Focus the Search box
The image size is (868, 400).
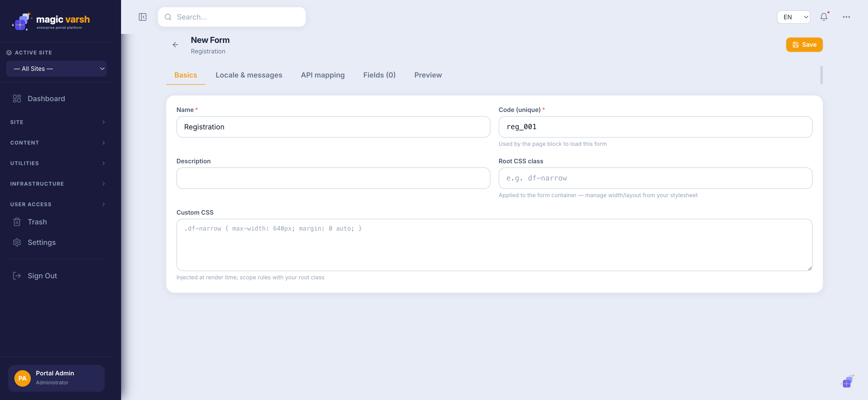click(232, 17)
